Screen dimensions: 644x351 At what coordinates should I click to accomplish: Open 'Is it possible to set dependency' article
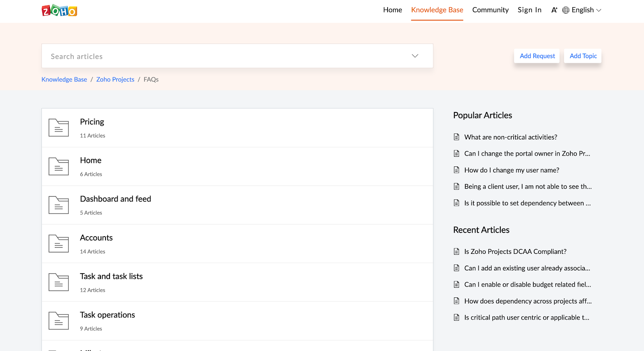pos(528,203)
